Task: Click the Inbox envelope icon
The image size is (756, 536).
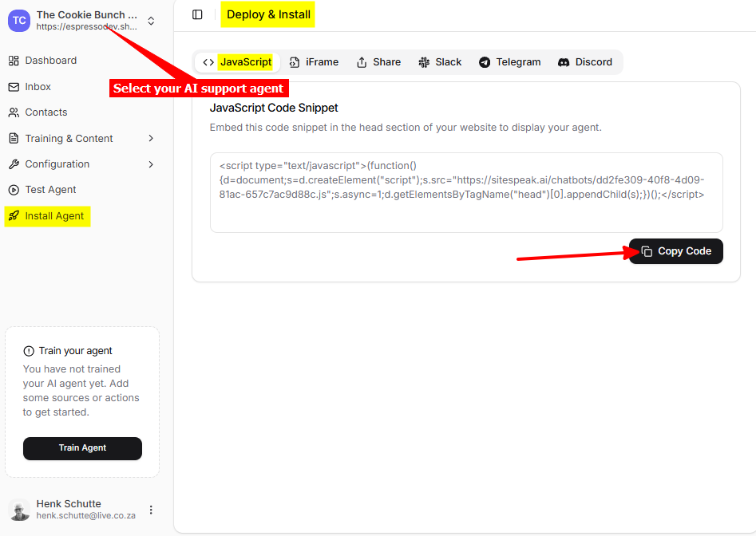Action: click(14, 87)
